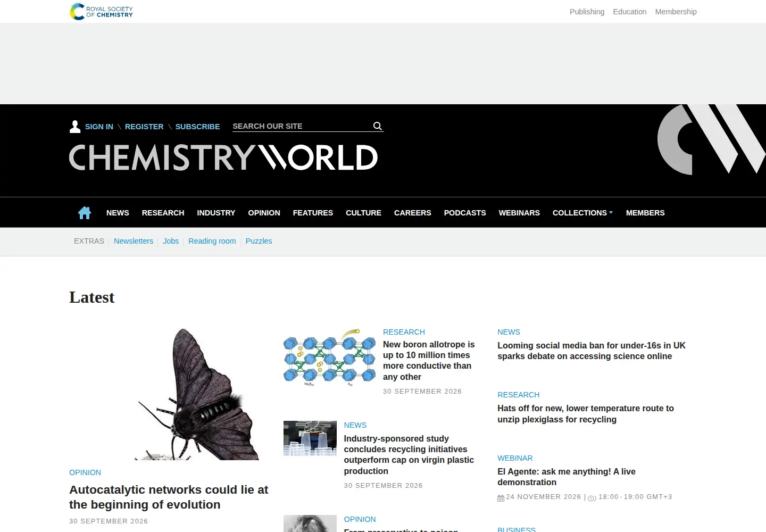
Task: Open the Reading room extras link
Action: [212, 241]
